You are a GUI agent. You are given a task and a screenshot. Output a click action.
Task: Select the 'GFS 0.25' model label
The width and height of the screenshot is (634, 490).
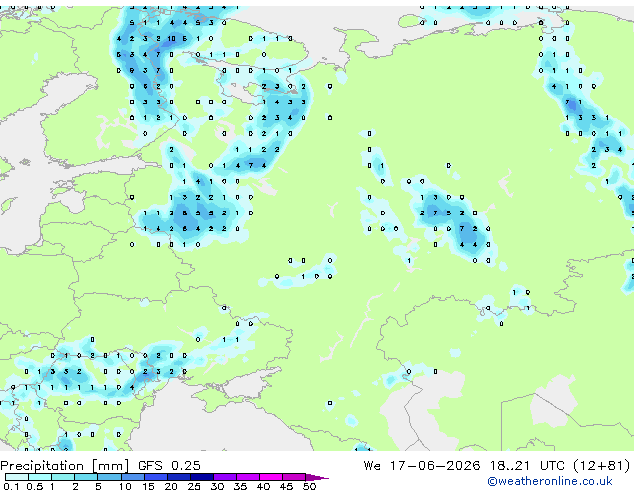[x=169, y=465]
